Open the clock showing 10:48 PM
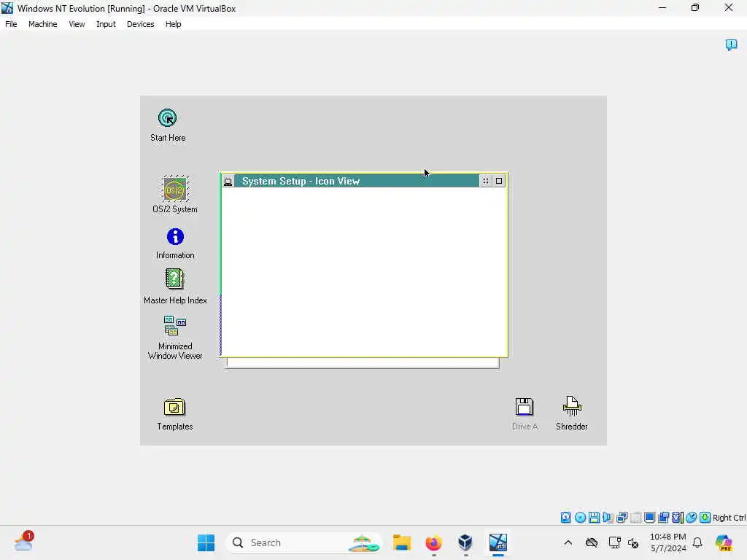 tap(668, 542)
